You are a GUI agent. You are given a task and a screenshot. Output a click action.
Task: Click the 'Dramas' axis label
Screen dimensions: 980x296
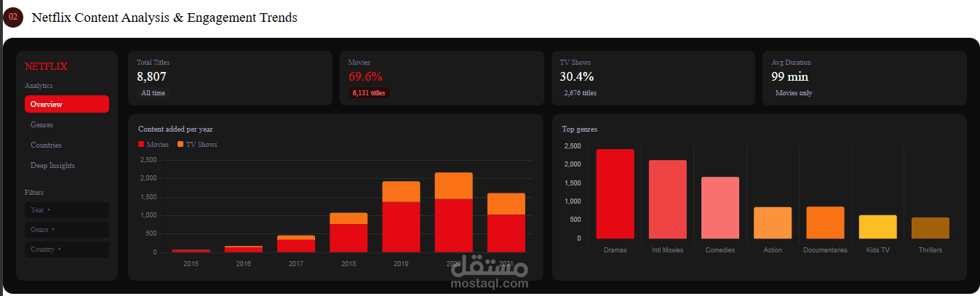(615, 250)
